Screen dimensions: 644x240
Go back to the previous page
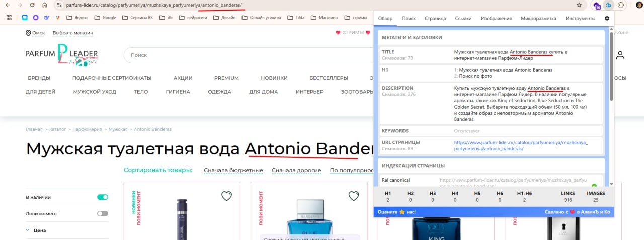7,5
